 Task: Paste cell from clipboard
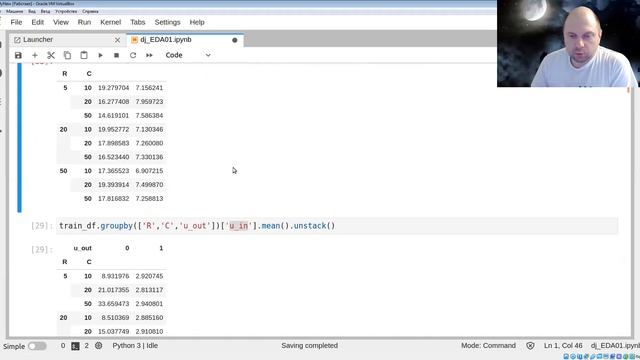84,55
